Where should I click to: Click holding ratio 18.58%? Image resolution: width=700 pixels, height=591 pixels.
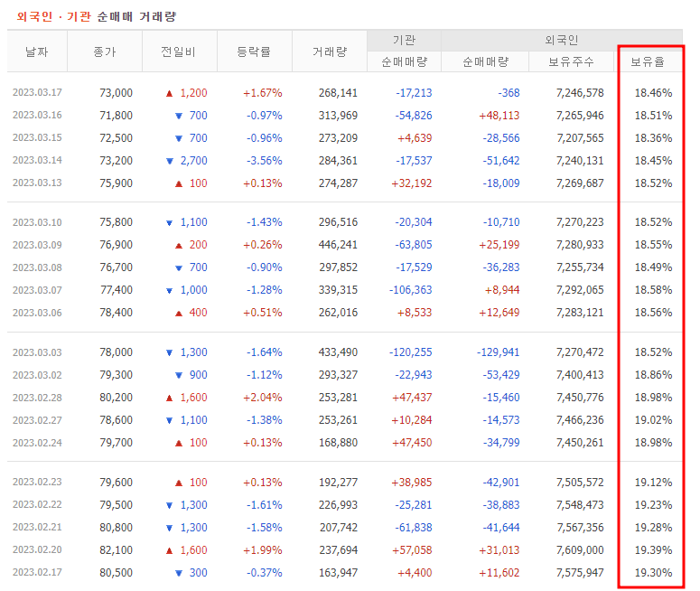coord(654,290)
